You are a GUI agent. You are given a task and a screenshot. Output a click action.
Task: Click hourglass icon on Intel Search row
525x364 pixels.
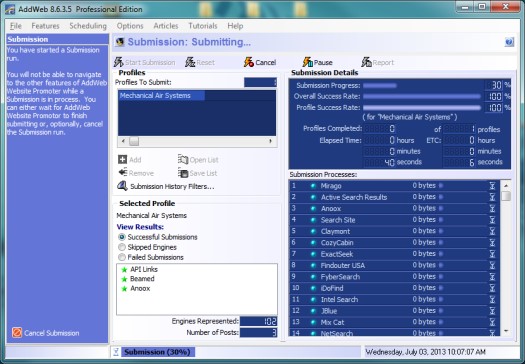(x=492, y=300)
